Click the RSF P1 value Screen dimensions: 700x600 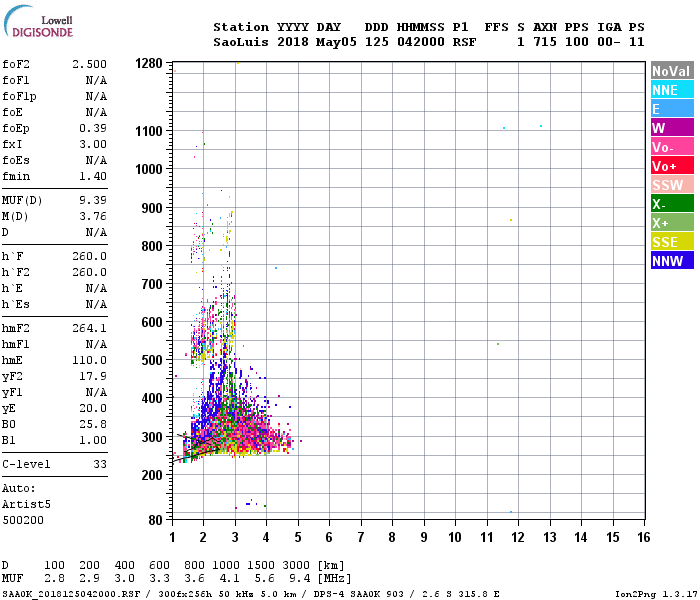(x=464, y=42)
